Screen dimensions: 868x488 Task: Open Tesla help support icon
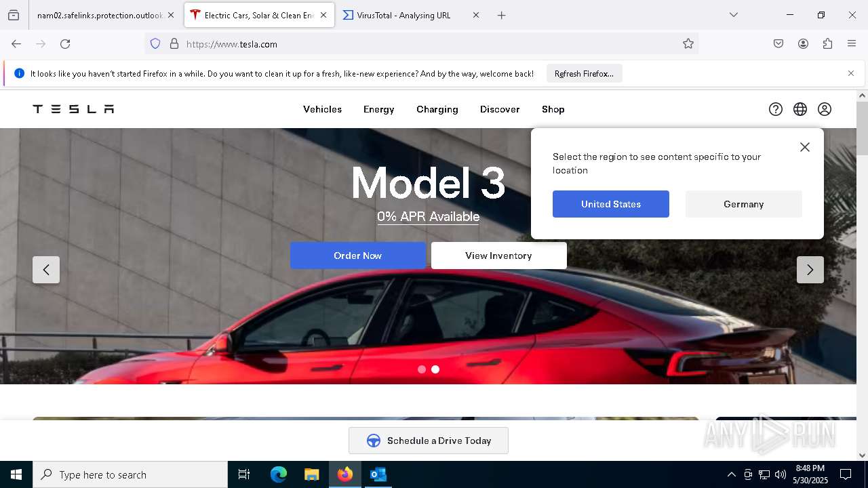(x=776, y=109)
